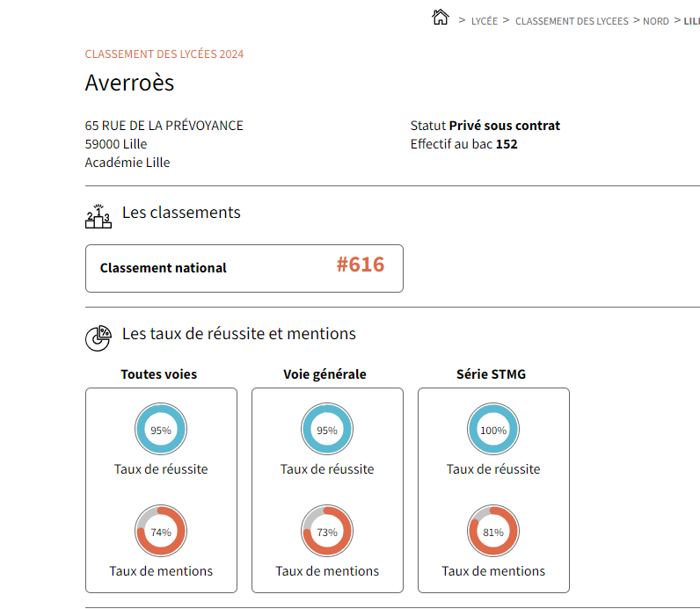The height and width of the screenshot is (609, 700).
Task: Click Taux de mentions label under Voie générale
Action: coord(327,571)
